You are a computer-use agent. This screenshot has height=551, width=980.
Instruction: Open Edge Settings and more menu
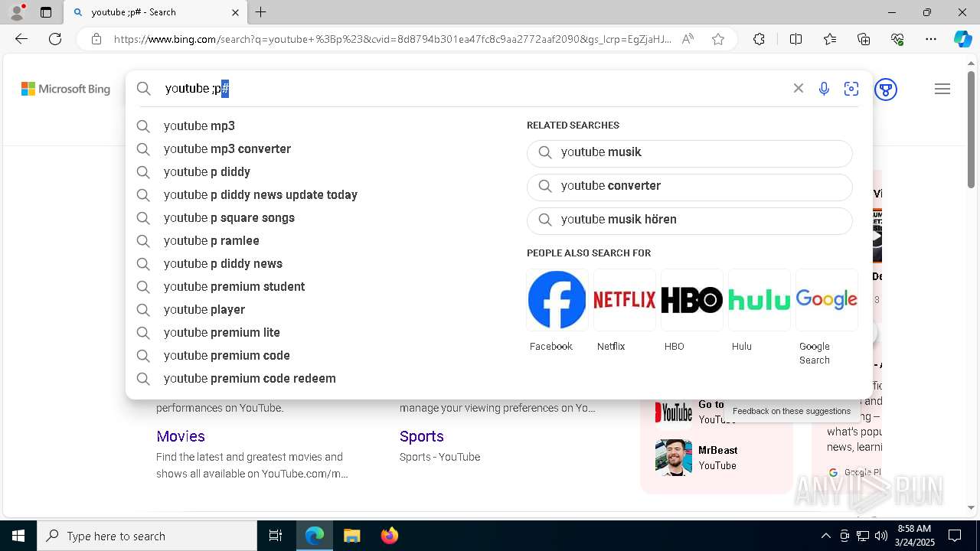coord(931,39)
